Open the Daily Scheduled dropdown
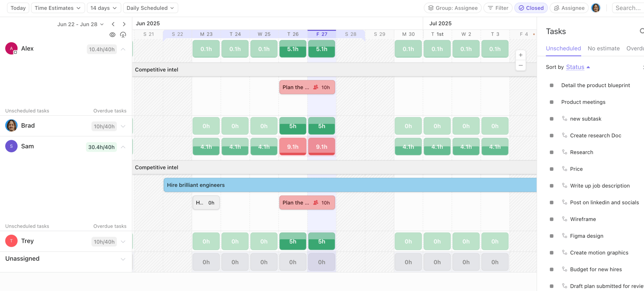The height and width of the screenshot is (291, 644). click(150, 8)
